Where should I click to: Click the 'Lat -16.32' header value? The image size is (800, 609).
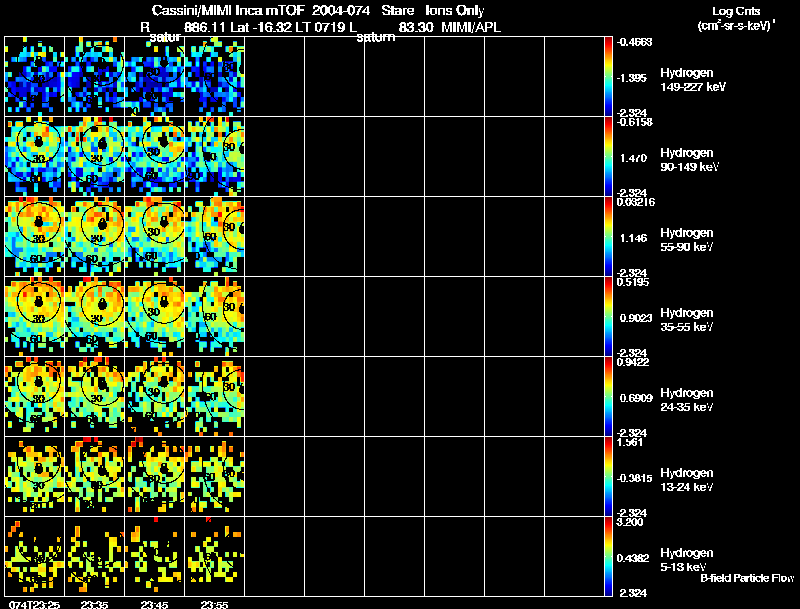coord(261,27)
